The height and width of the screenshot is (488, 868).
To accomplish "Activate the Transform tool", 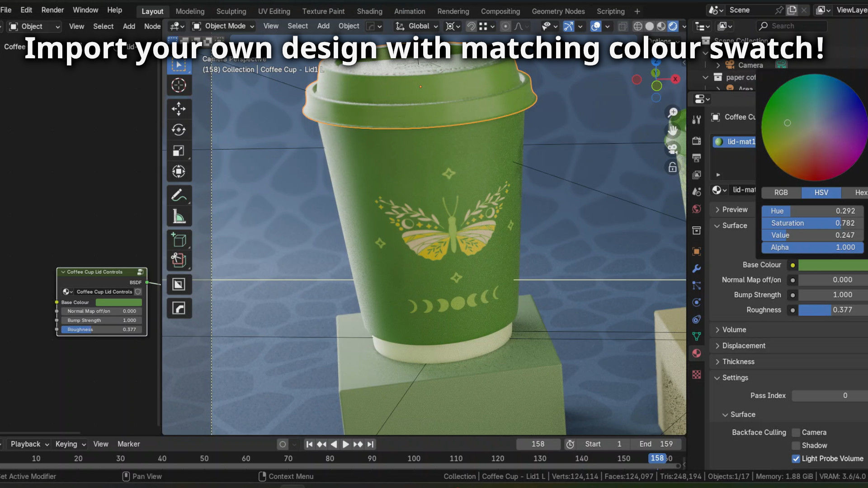I will pyautogui.click(x=179, y=172).
